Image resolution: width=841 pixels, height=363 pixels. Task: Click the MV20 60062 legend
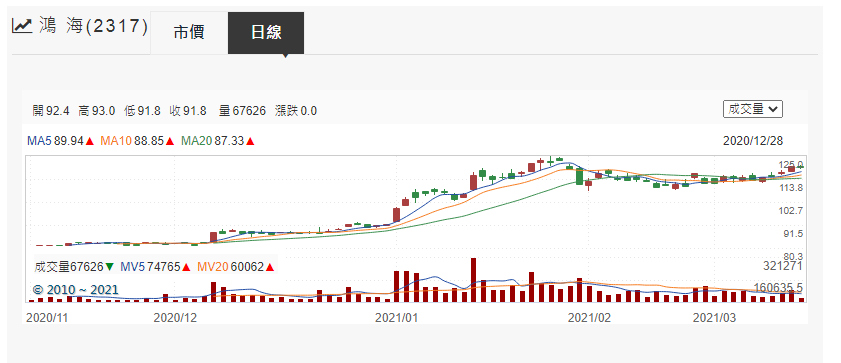(231, 266)
